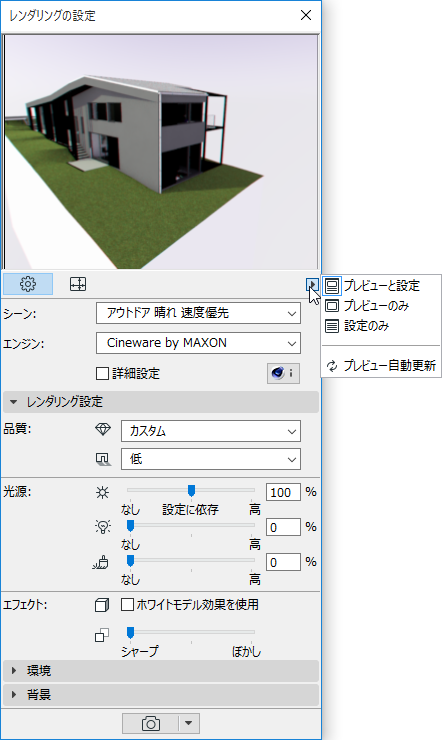The image size is (442, 740).
Task: Choose プレビューと設定 menu item
Action: point(381,286)
